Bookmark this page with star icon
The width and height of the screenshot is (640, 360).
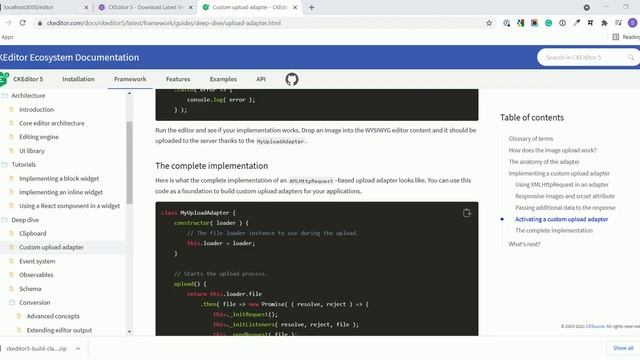click(489, 23)
